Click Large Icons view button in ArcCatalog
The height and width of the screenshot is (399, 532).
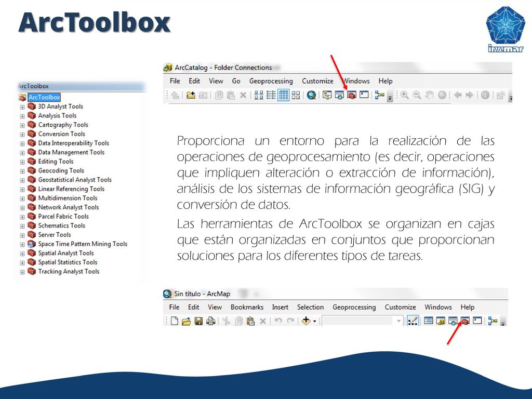[259, 95]
